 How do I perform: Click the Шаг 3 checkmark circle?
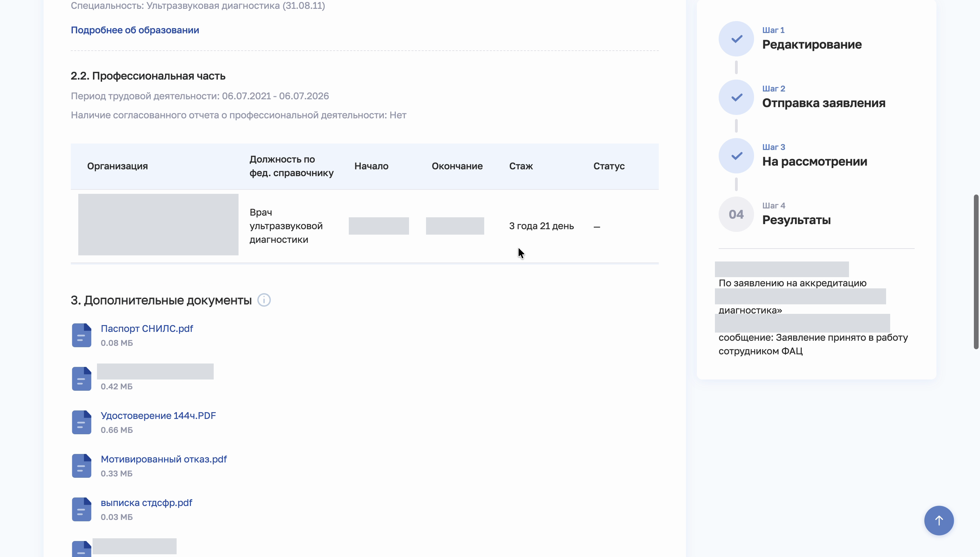click(736, 156)
